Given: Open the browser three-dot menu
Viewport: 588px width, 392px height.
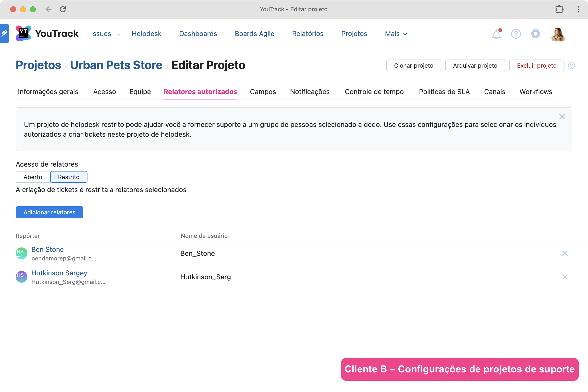Looking at the screenshot, I should point(578,9).
